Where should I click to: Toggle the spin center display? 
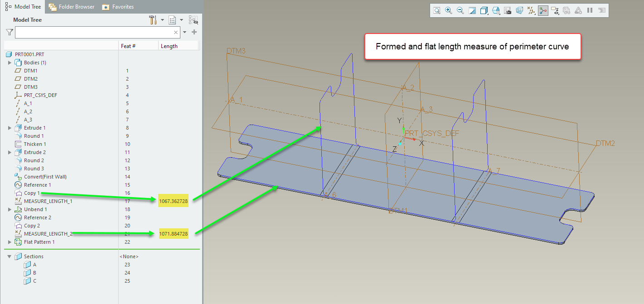point(543,10)
